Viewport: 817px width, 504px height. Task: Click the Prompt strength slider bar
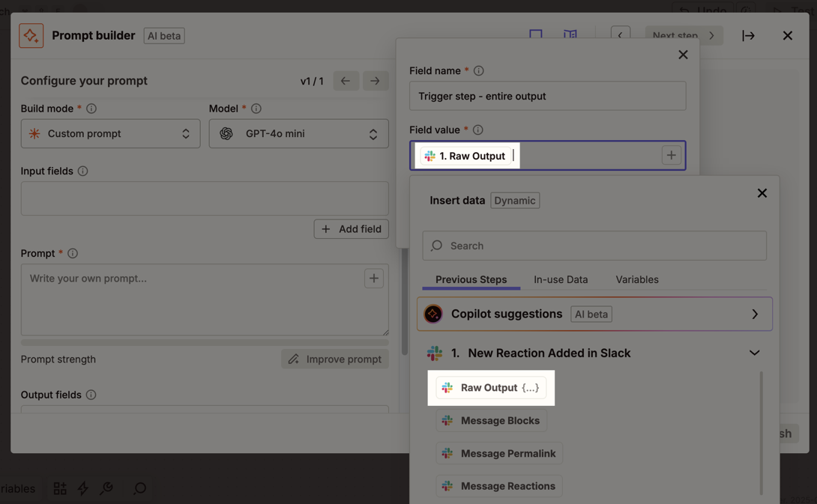click(x=204, y=343)
